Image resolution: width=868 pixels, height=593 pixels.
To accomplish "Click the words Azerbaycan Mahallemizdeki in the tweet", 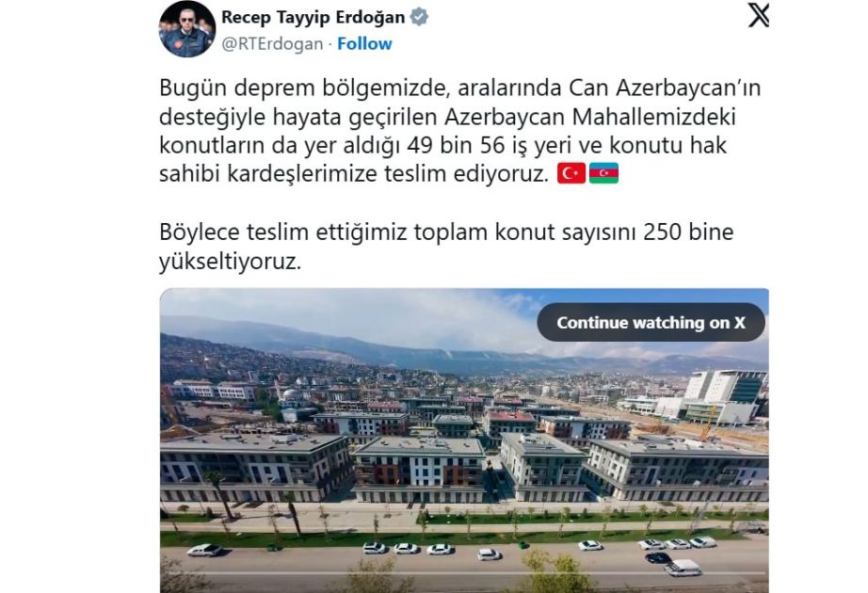I will 590,117.
